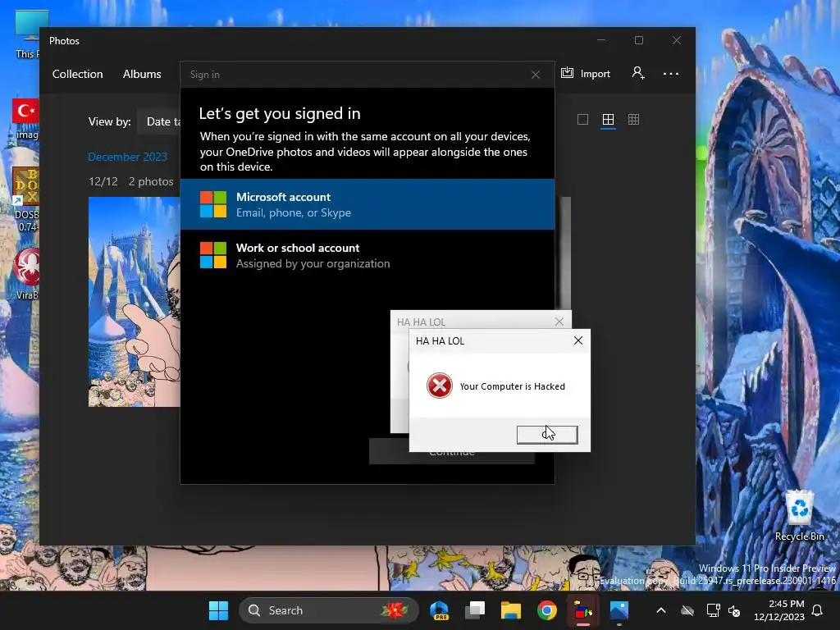This screenshot has width=840, height=630.
Task: Open the add account person icon
Action: click(x=638, y=73)
